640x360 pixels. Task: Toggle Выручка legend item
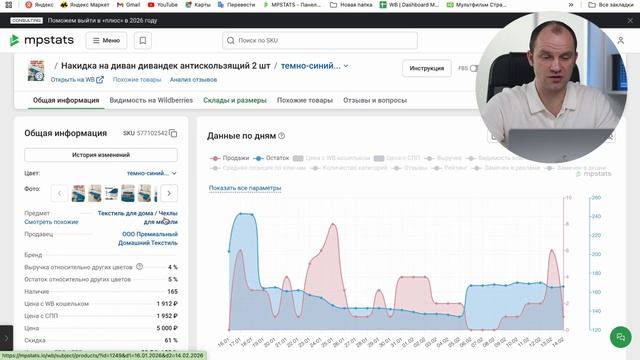(443, 158)
